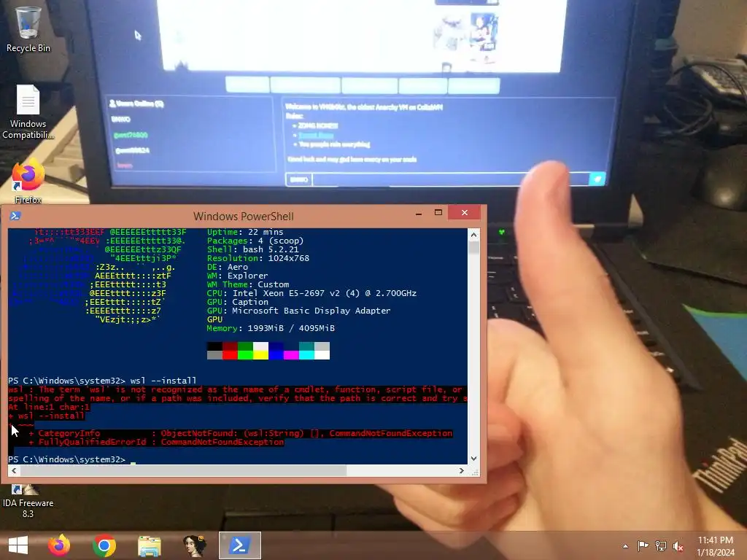Show hidden tray icons with the arrow
The image size is (747, 560).
pyautogui.click(x=625, y=546)
